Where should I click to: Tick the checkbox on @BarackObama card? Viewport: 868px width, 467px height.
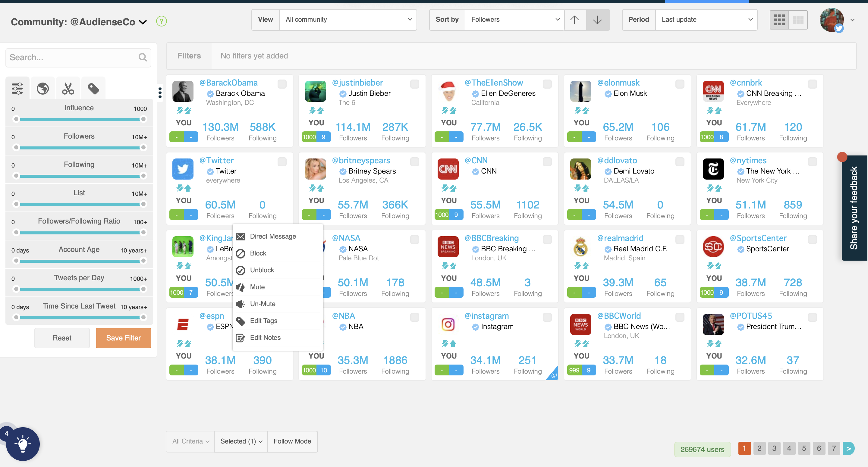coord(282,84)
